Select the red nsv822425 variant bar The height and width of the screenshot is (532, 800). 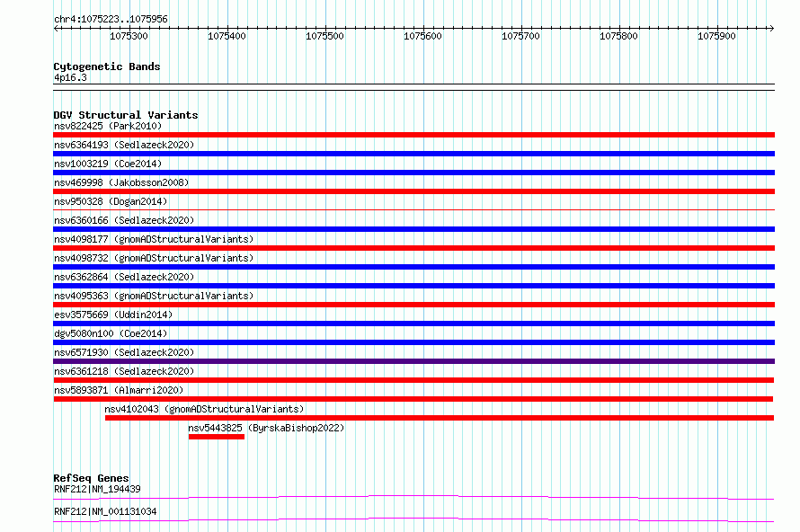tap(413, 135)
